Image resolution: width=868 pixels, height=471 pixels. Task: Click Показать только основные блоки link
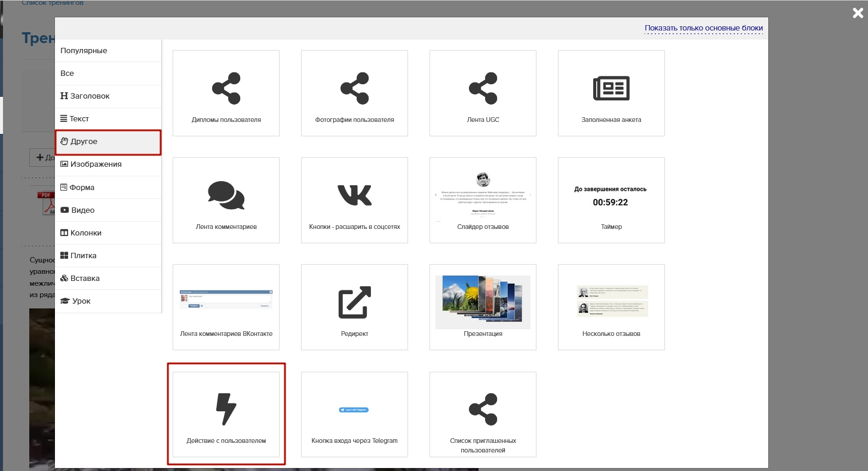(x=704, y=28)
